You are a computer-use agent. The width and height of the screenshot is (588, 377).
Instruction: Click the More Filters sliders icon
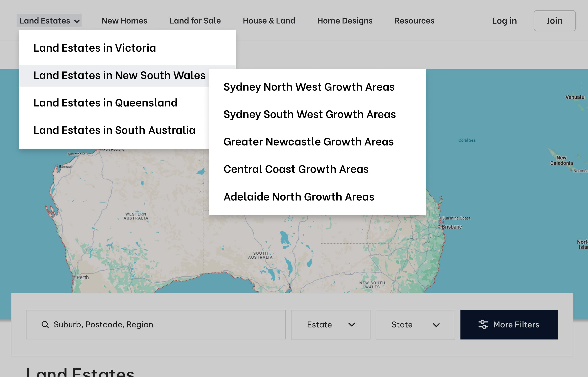pos(483,324)
